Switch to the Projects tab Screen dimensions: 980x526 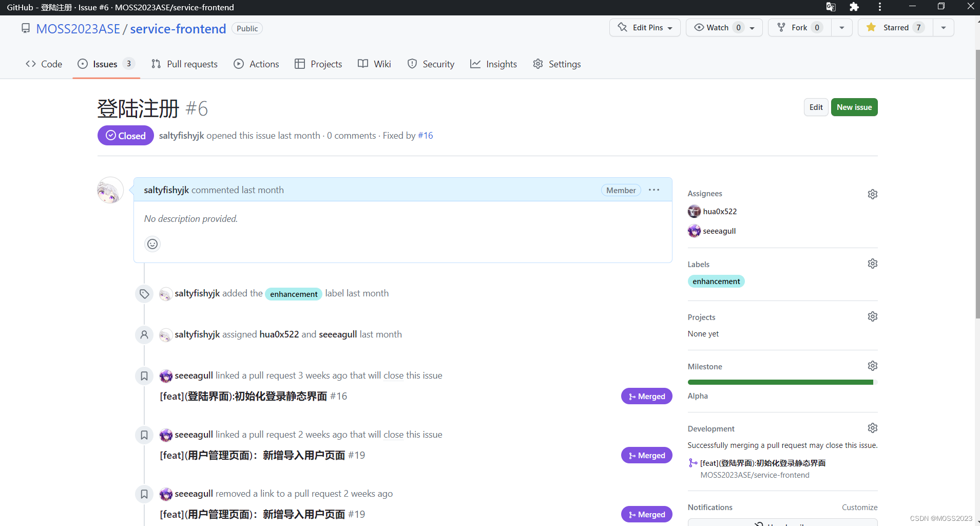tap(318, 64)
